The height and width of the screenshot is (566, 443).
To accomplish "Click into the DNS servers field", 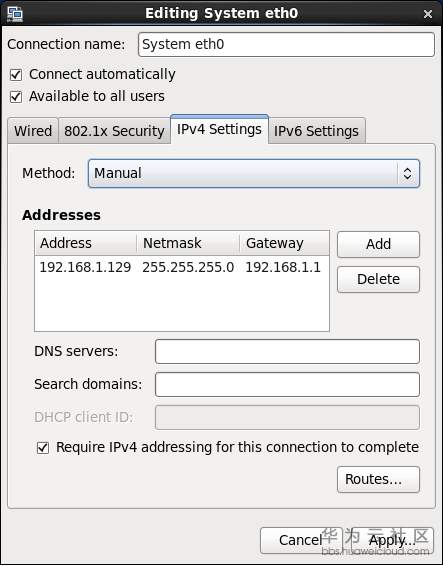I will [x=287, y=351].
